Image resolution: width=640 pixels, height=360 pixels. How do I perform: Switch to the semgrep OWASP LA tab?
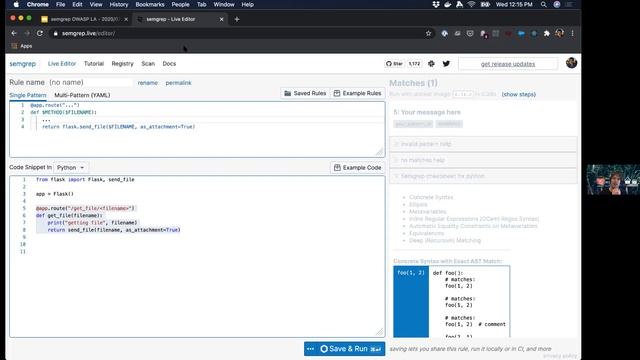point(84,19)
